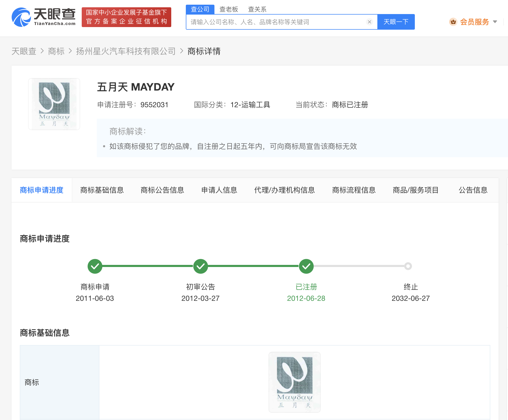508x420 pixels.
Task: Switch to 商标基础信息 tab
Action: point(102,190)
